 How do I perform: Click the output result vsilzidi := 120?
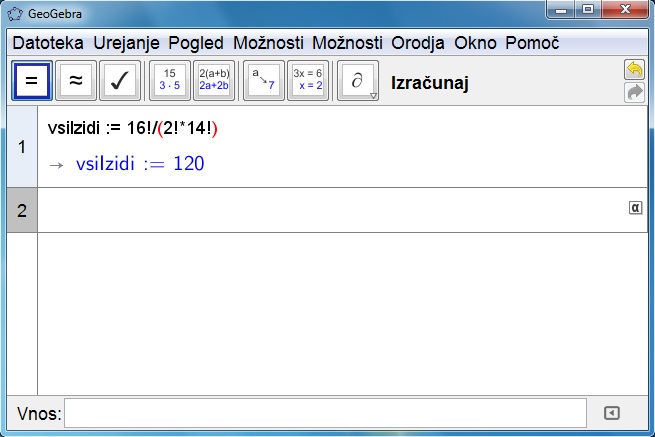(140, 163)
